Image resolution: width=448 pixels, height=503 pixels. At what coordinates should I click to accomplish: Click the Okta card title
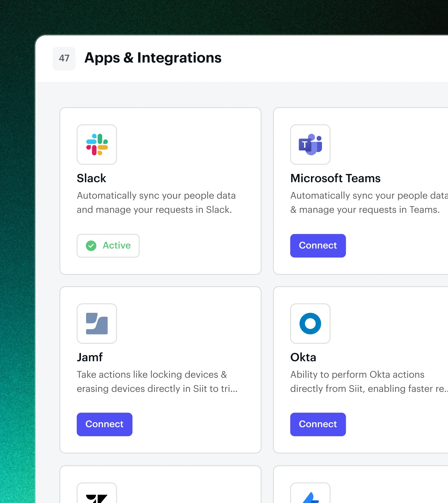(303, 357)
